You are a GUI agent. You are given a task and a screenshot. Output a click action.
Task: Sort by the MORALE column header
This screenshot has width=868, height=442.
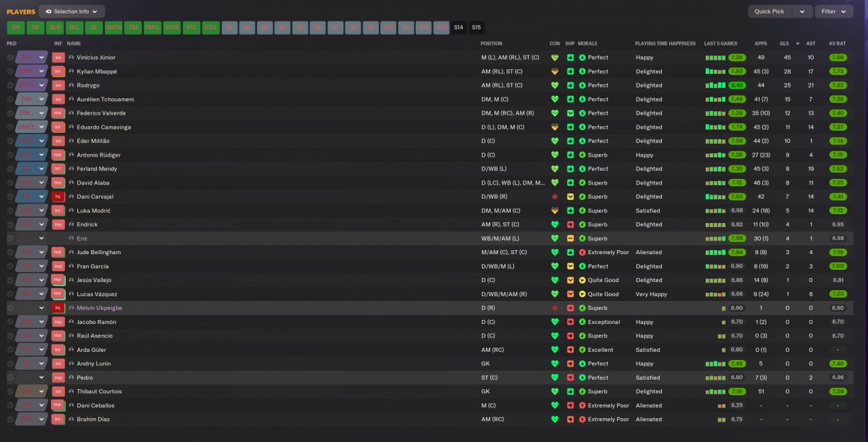tap(588, 43)
